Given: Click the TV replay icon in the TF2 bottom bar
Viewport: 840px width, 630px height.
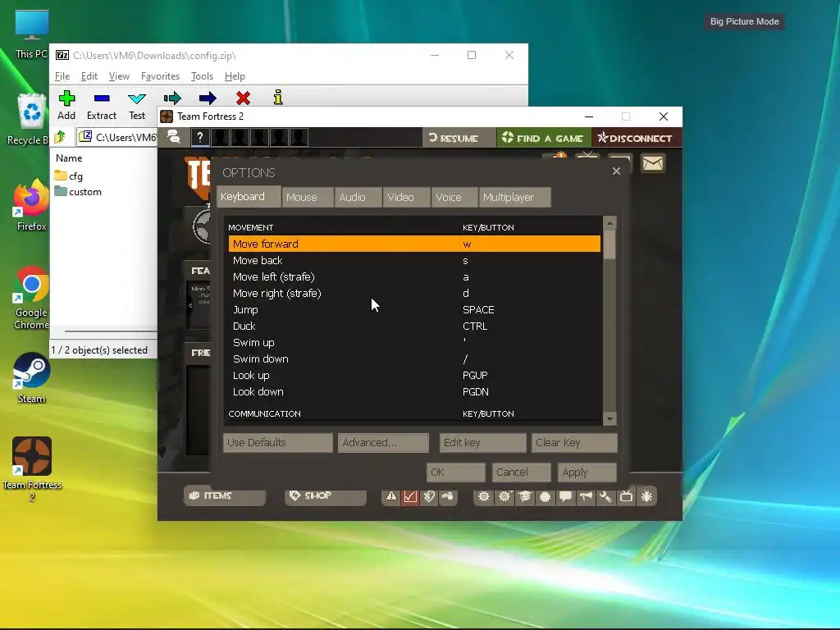Looking at the screenshot, I should 626,496.
